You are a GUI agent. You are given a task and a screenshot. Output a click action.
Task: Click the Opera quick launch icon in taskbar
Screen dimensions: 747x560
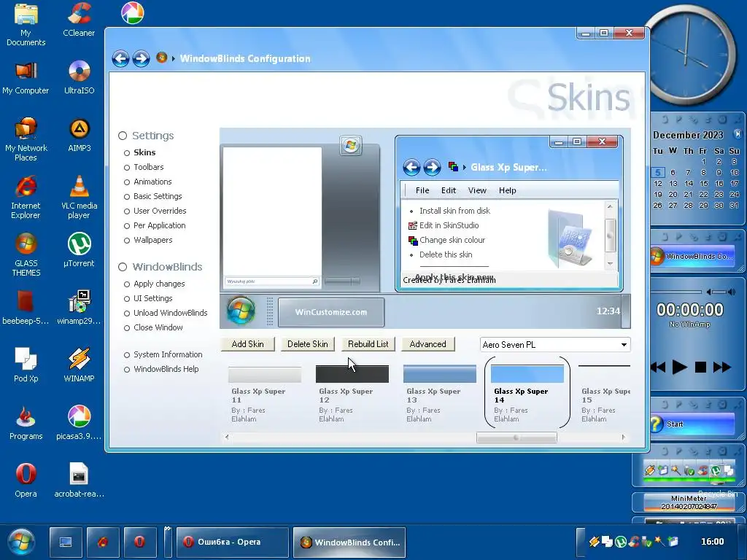click(139, 542)
